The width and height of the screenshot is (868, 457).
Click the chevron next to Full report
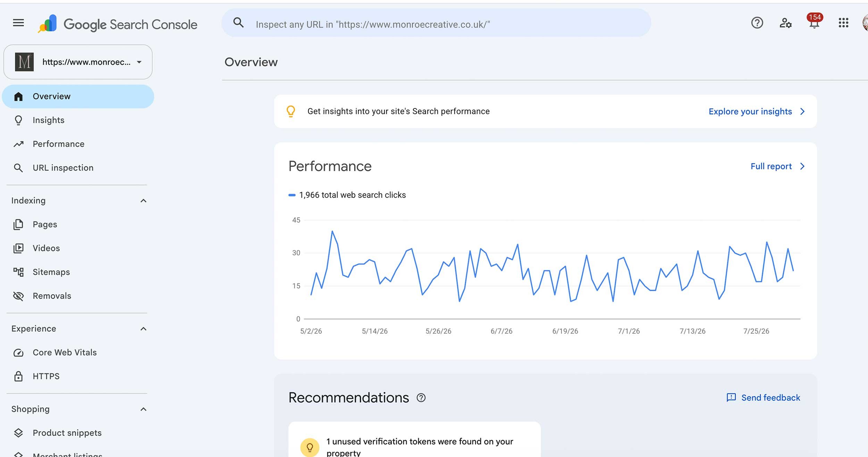pyautogui.click(x=802, y=166)
